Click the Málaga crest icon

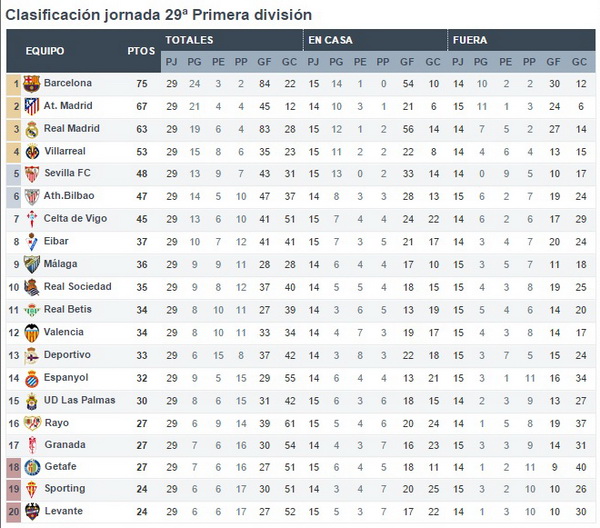click(x=31, y=264)
